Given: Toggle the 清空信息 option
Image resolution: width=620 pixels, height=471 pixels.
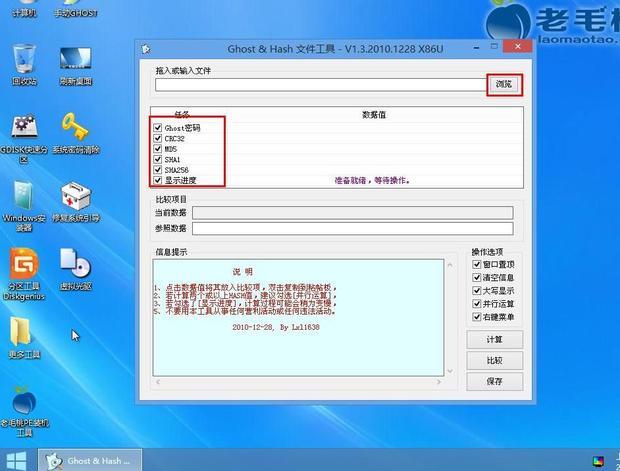Looking at the screenshot, I should pos(477,277).
